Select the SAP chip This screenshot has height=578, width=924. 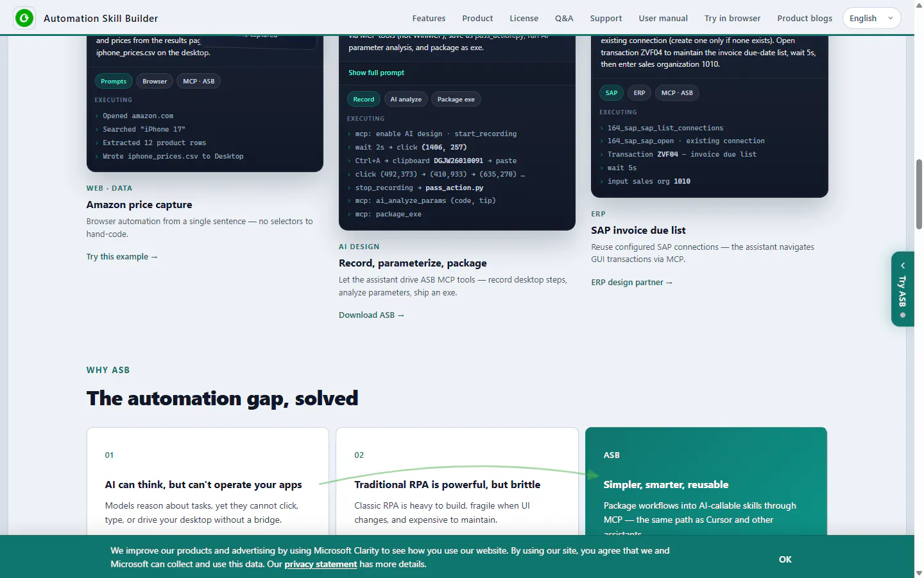pos(612,92)
